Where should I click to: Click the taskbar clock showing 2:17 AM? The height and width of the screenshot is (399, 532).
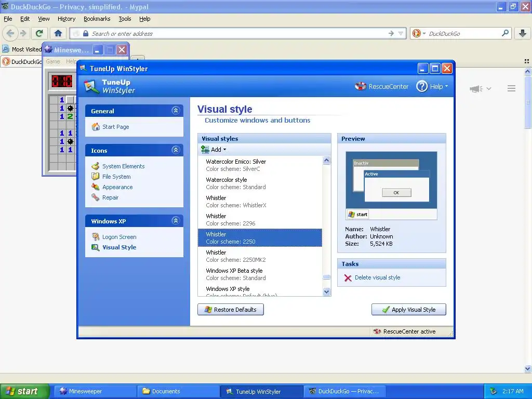point(513,391)
